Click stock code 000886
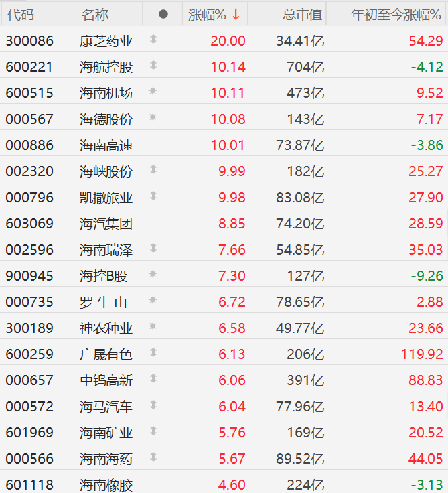 [x=29, y=145]
